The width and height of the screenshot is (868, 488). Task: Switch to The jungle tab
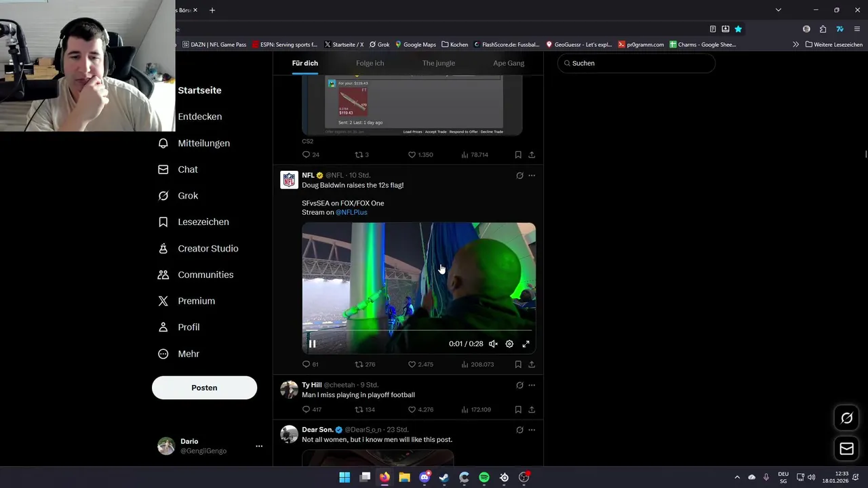(x=439, y=63)
